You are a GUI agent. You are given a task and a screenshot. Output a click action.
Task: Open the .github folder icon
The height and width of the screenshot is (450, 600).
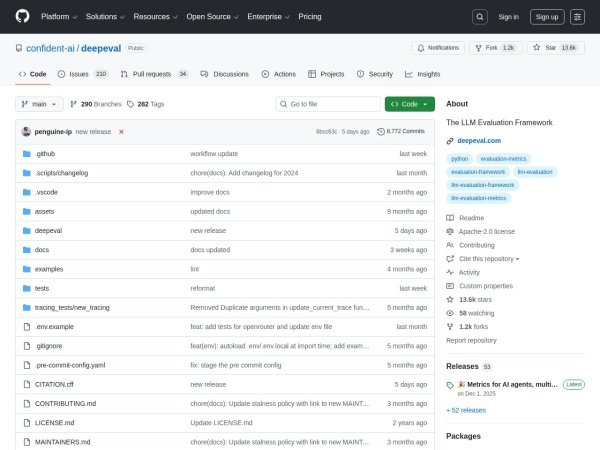[x=26, y=154]
